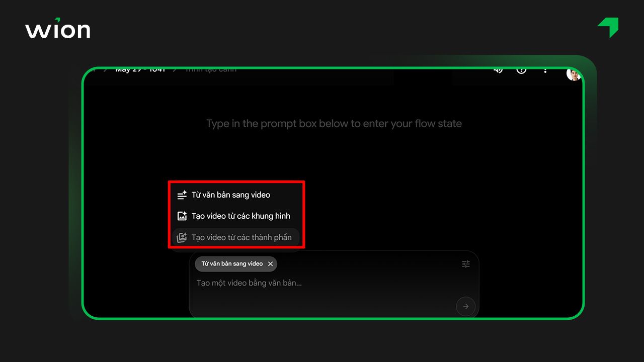Viewport: 644px width, 362px height.
Task: Select 'Từ văn bản sang video' menu option
Action: pyautogui.click(x=230, y=195)
